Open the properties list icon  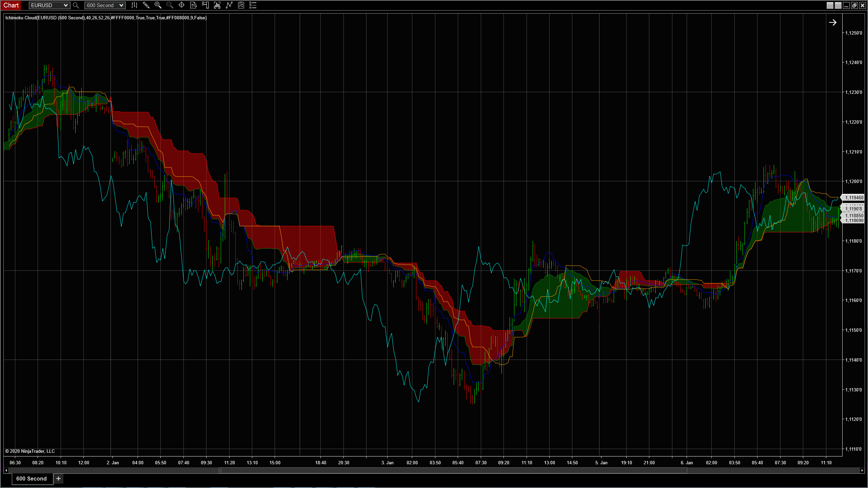(253, 5)
